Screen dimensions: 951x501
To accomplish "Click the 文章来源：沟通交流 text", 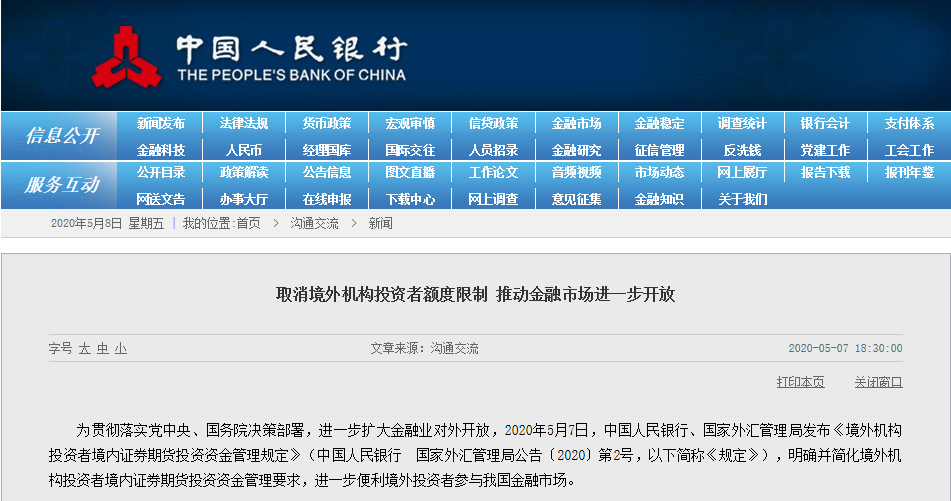I will [x=425, y=348].
